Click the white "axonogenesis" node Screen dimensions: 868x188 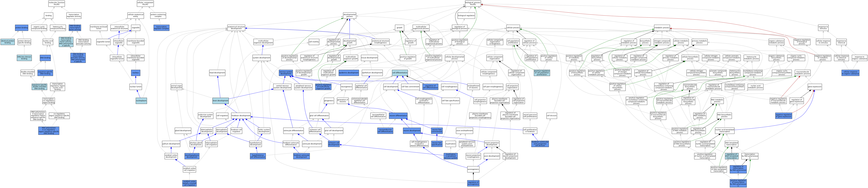[x=473, y=169]
